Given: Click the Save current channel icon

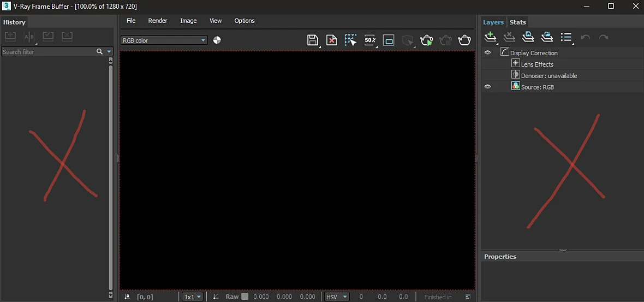Looking at the screenshot, I should point(313,40).
